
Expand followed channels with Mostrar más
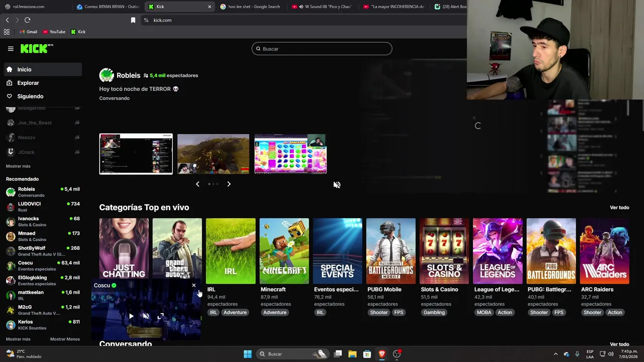[x=18, y=166]
